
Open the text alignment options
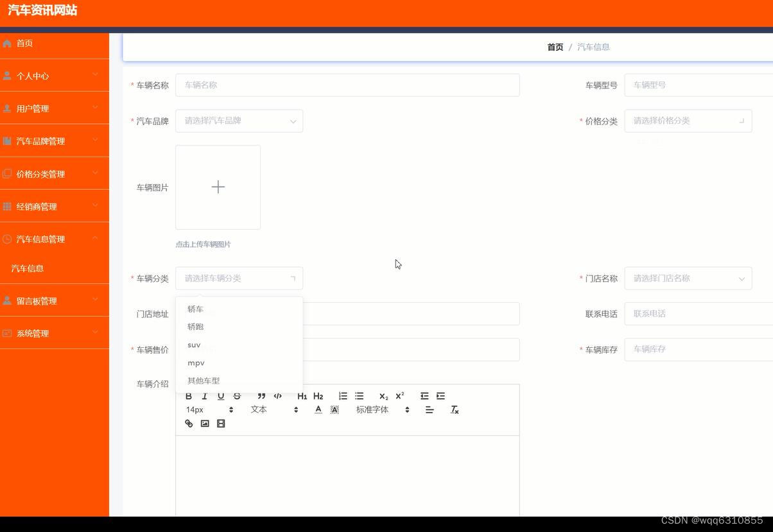click(430, 409)
